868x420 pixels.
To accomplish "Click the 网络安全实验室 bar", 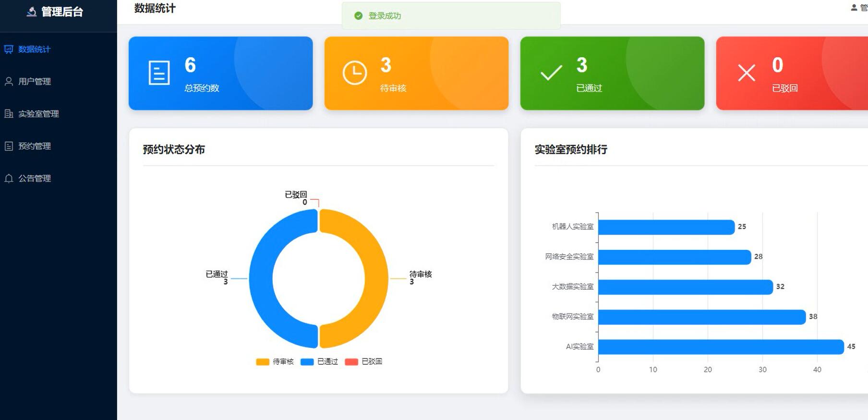I will coord(675,257).
